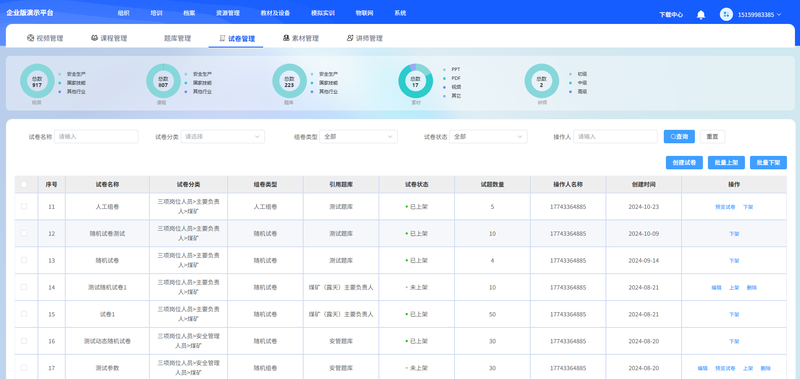Image resolution: width=800 pixels, height=379 pixels.
Task: Click 编辑 in row 14 测试随机试卷1
Action: (717, 288)
